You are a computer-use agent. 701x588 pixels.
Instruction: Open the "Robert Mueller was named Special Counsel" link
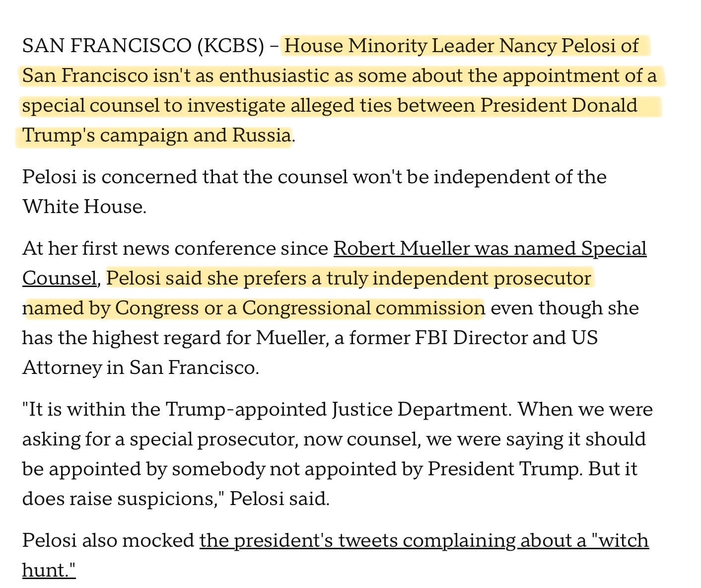(x=490, y=248)
